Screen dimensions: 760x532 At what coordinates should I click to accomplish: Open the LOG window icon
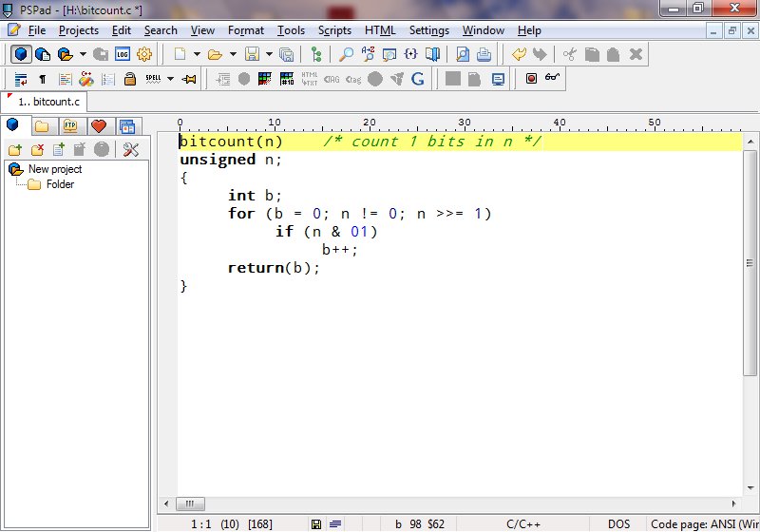[x=123, y=54]
